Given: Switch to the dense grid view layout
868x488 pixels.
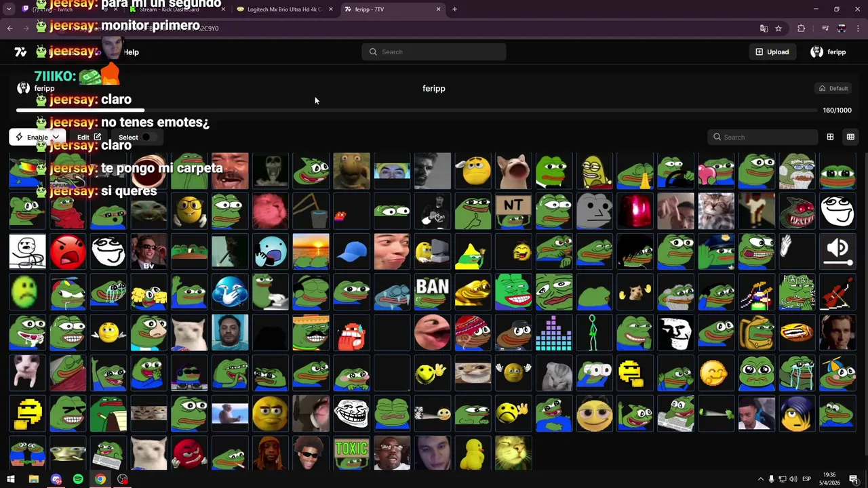Looking at the screenshot, I should 850,137.
